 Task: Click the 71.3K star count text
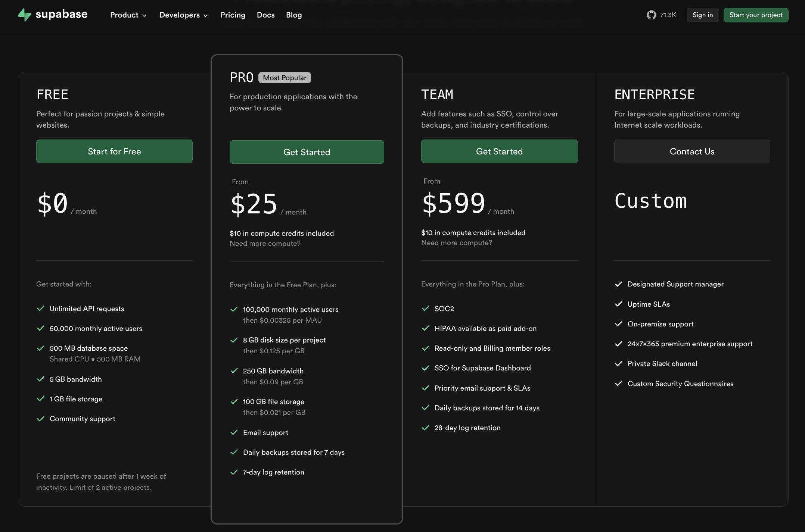point(668,15)
